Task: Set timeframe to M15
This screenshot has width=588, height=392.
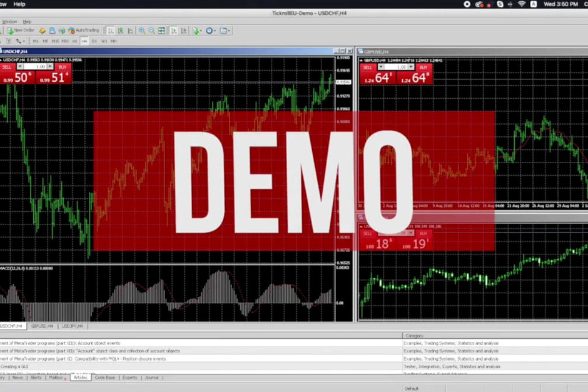Action: click(55, 41)
